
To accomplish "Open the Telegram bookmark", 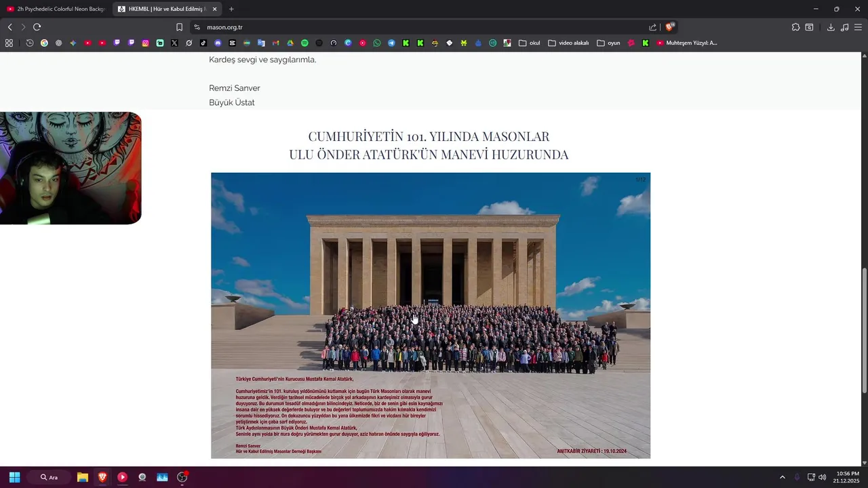I will click(x=391, y=43).
